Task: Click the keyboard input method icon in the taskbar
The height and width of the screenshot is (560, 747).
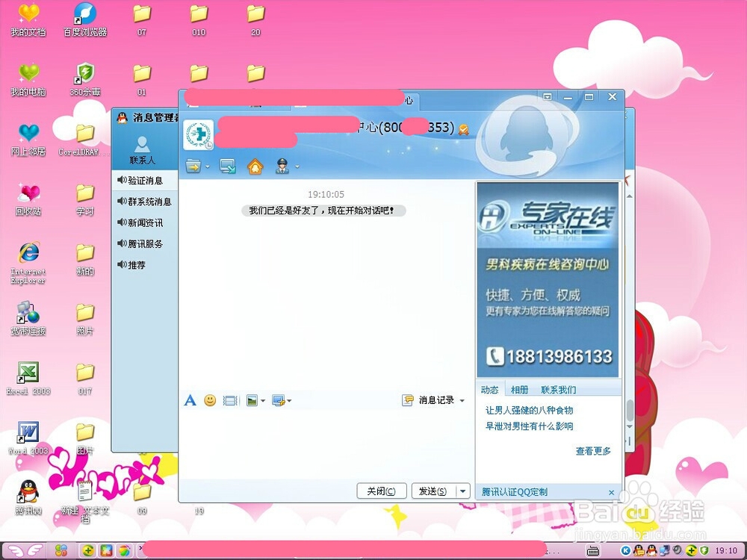Action: (592, 551)
